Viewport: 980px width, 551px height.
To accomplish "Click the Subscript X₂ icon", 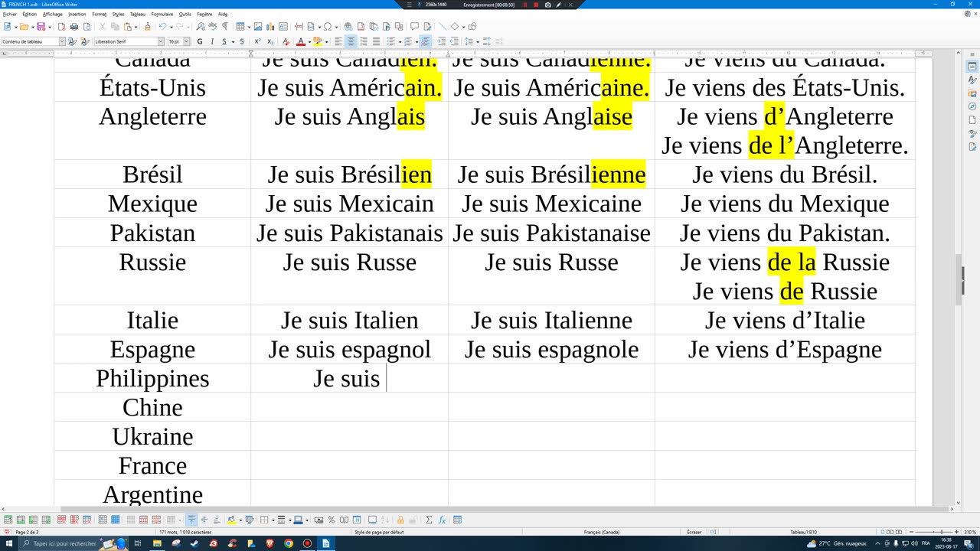I will tap(270, 41).
